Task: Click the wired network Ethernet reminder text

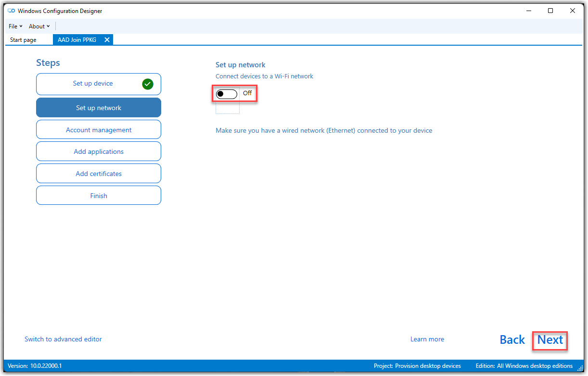Action: click(324, 130)
